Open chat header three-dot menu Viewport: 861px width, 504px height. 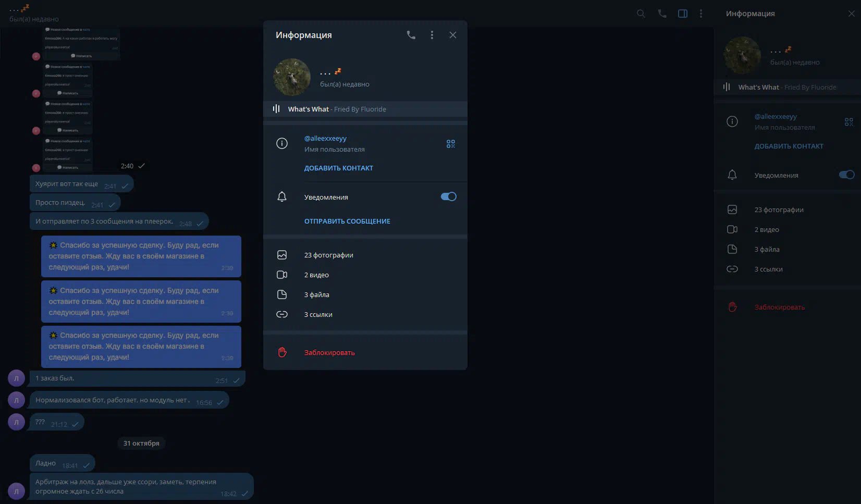coord(700,14)
